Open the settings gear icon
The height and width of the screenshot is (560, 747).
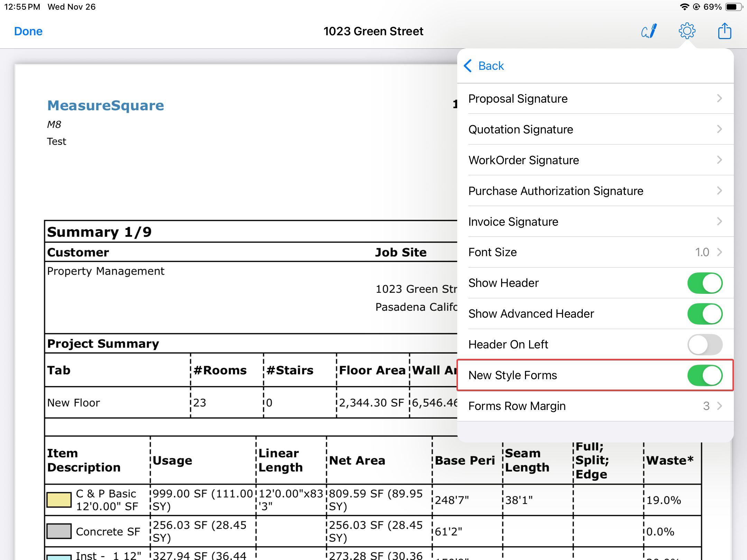[x=687, y=31]
